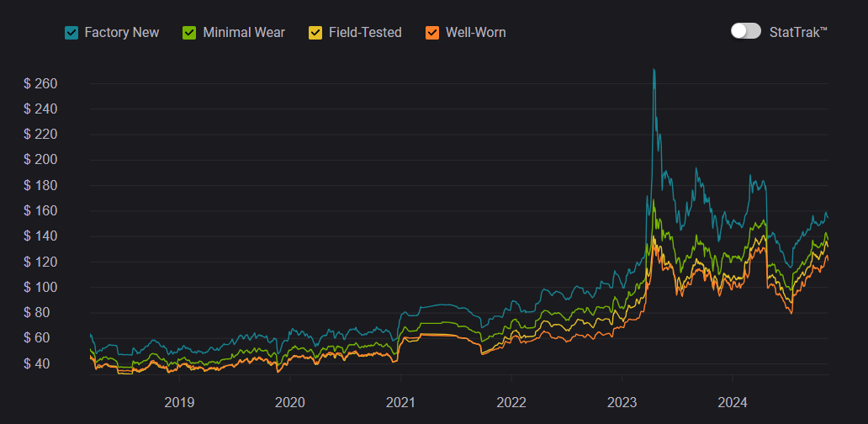This screenshot has width=868, height=424.
Task: Toggle the orange Well-Worn checkbox
Action: click(432, 33)
